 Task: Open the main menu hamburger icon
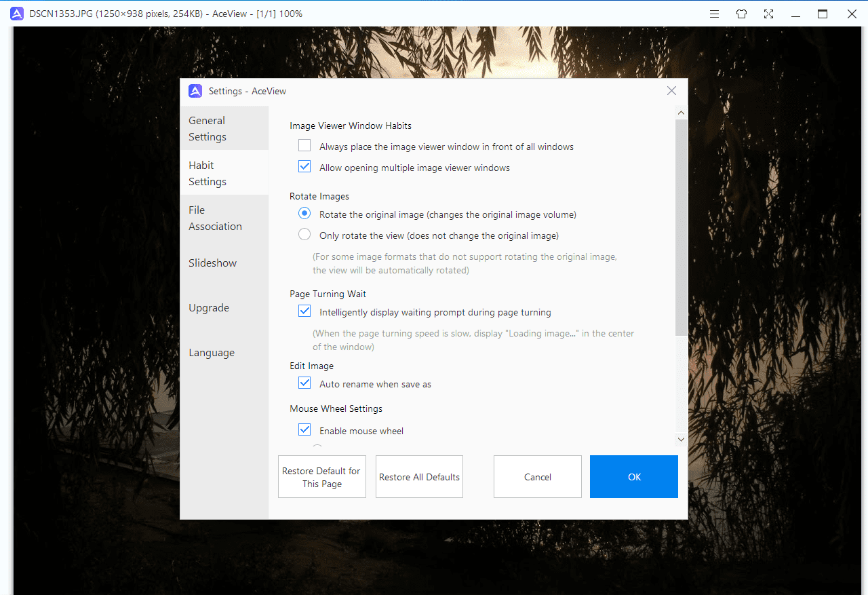pos(714,14)
